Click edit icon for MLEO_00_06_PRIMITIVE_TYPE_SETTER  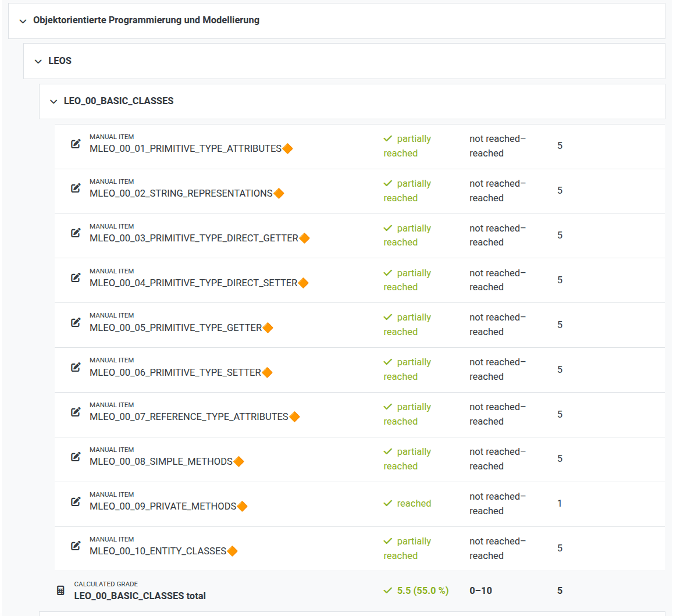point(76,368)
